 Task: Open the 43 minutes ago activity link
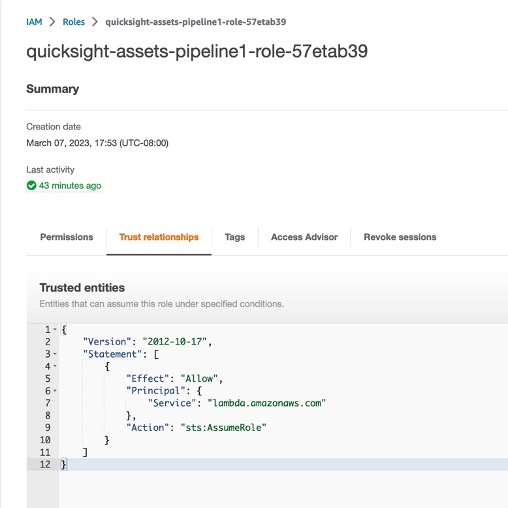click(x=70, y=186)
